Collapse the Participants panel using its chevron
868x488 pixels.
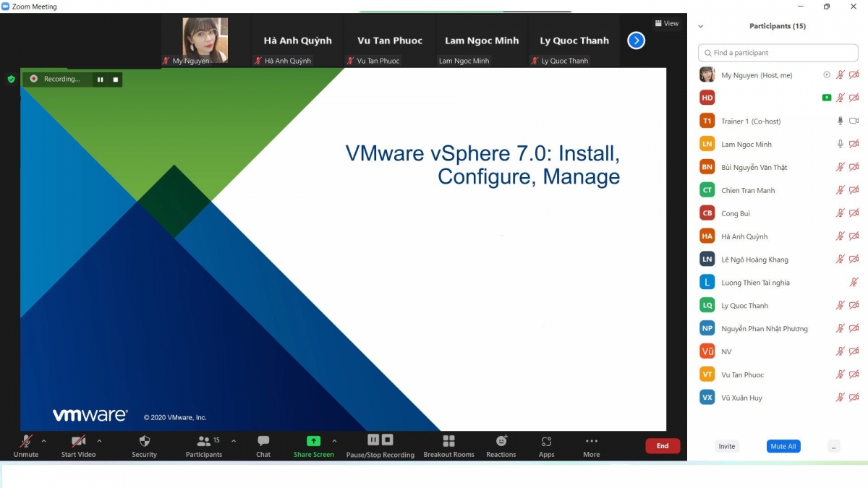tap(700, 26)
